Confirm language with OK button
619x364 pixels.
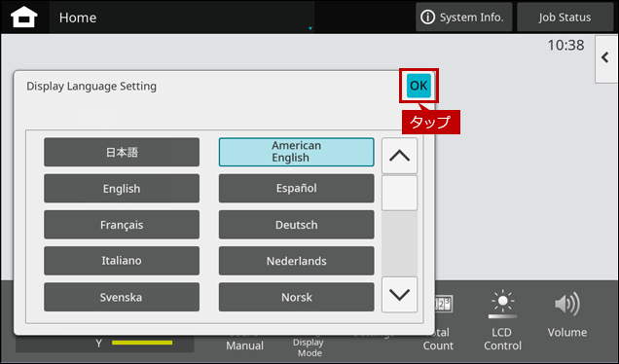coord(419,86)
